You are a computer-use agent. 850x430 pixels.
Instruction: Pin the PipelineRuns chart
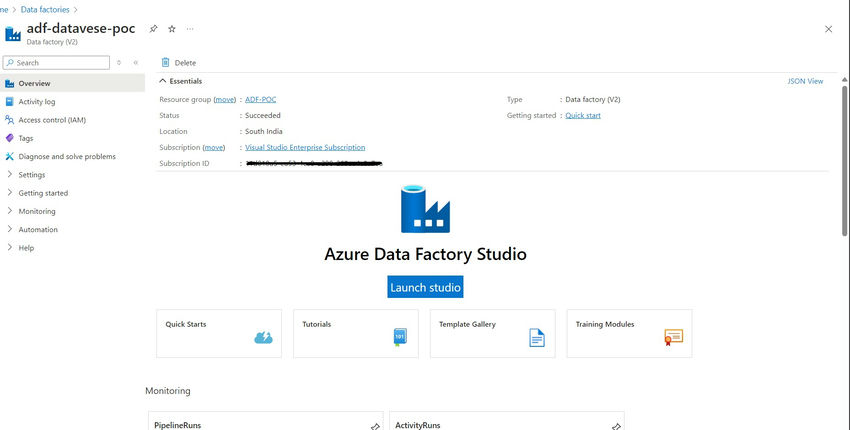click(x=375, y=427)
